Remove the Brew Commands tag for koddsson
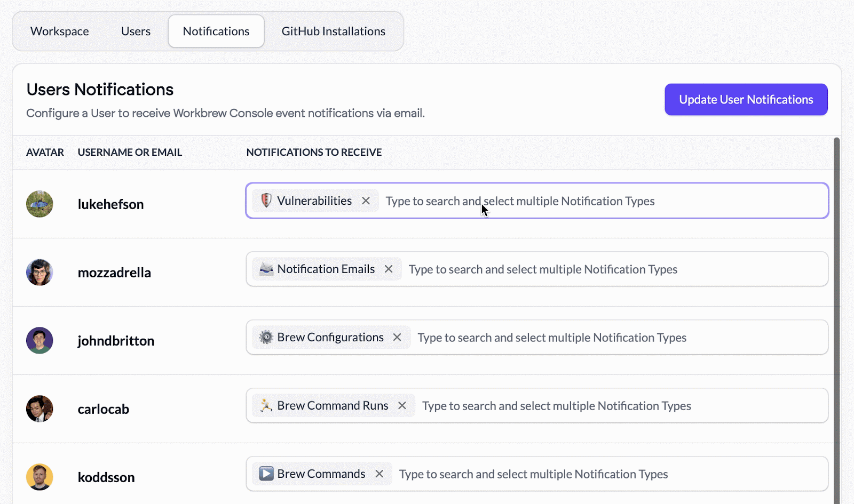Viewport: 854px width, 504px height. [379, 474]
